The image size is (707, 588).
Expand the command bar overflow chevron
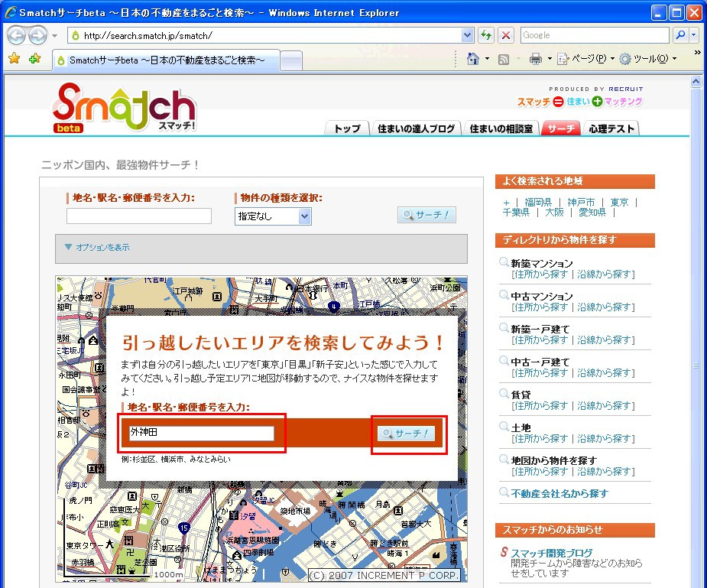click(697, 53)
